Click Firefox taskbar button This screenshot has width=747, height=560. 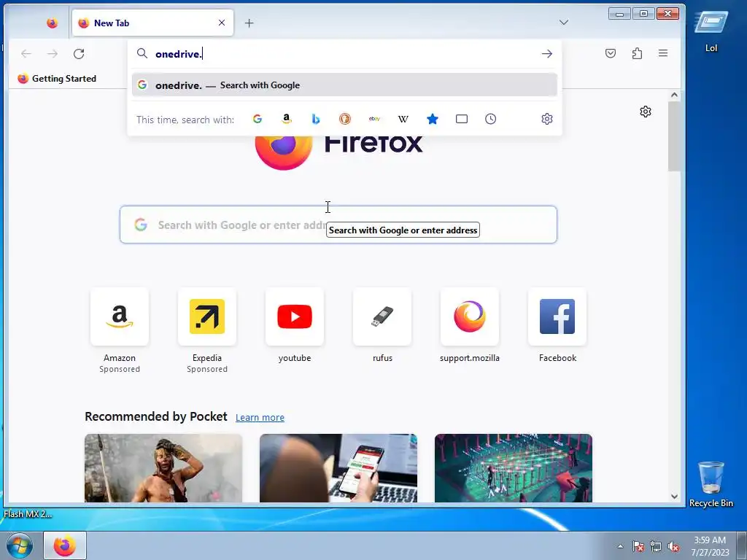[65, 545]
